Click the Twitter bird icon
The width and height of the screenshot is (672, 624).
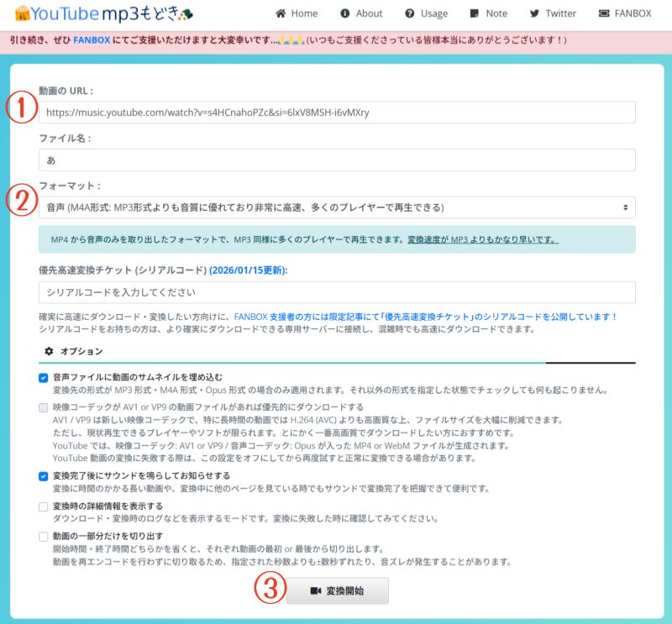tap(534, 13)
